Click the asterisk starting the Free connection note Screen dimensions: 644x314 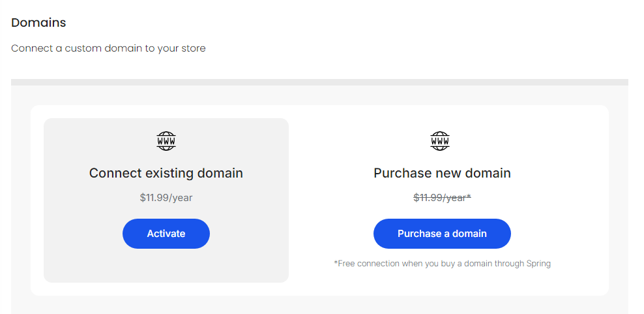coord(336,262)
